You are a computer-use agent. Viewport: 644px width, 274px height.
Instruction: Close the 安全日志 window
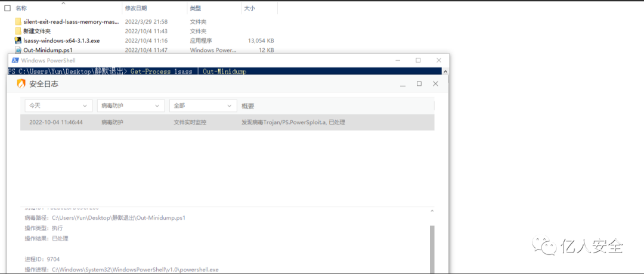click(435, 83)
